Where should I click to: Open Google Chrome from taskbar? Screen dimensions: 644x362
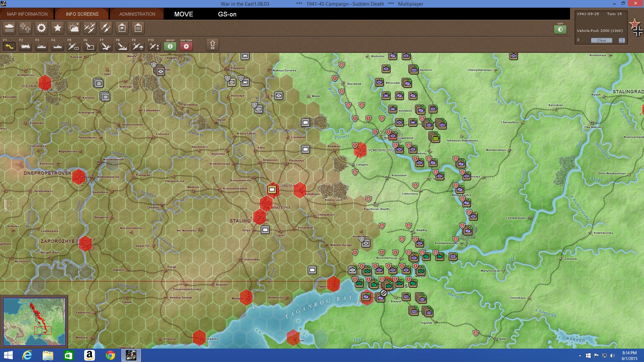pos(110,355)
